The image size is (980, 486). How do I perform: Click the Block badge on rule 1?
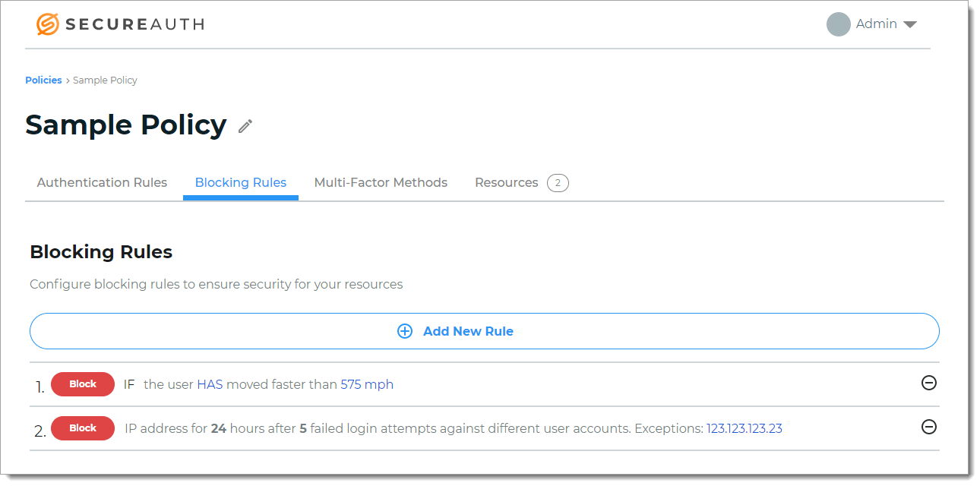(x=83, y=384)
